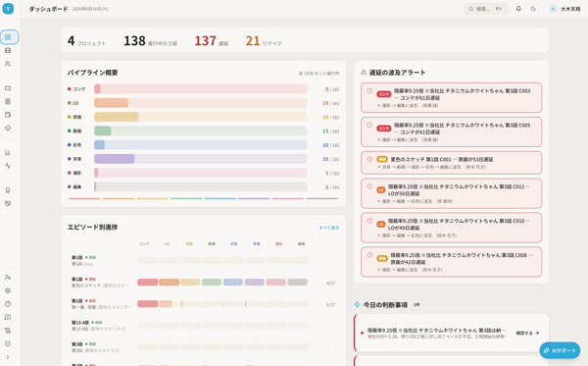Open the film strip icon in sidebar
This screenshot has height=366, width=588.
click(x=8, y=50)
